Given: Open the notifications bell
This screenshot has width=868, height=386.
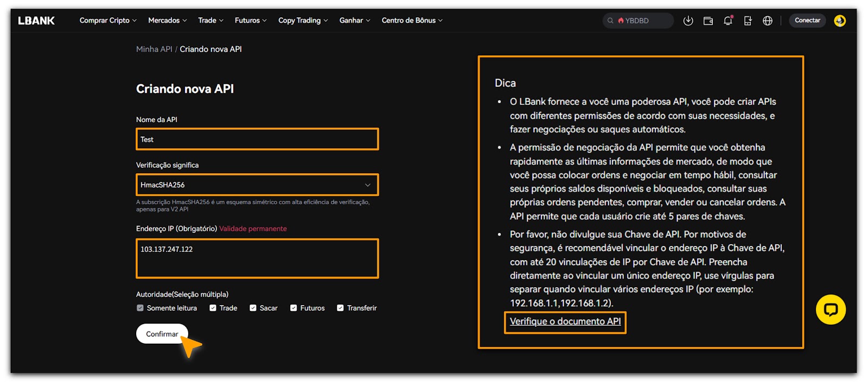Looking at the screenshot, I should coord(727,21).
